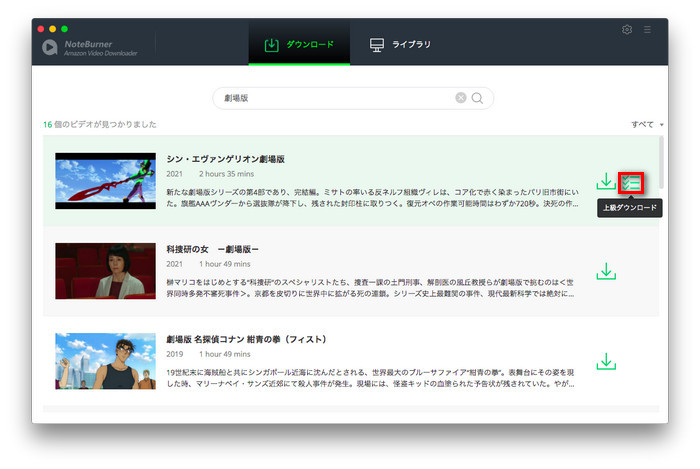Click the title 科捜研の女 ー劇場版ー
This screenshot has width=700, height=469.
pos(212,249)
